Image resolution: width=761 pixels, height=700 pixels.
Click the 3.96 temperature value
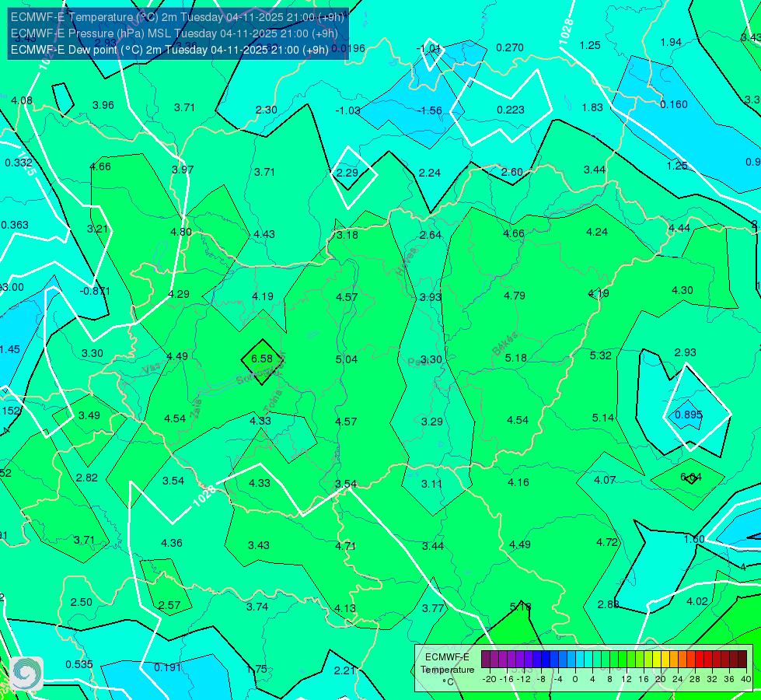click(103, 105)
